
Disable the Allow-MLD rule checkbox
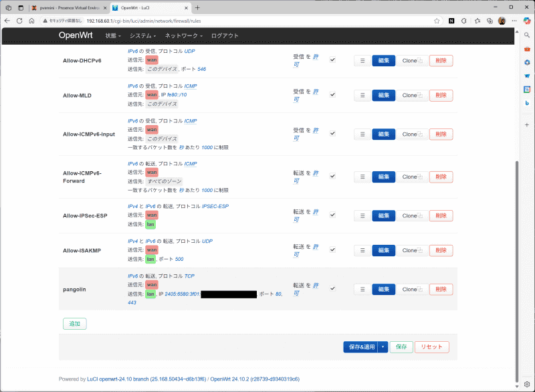[x=332, y=94]
